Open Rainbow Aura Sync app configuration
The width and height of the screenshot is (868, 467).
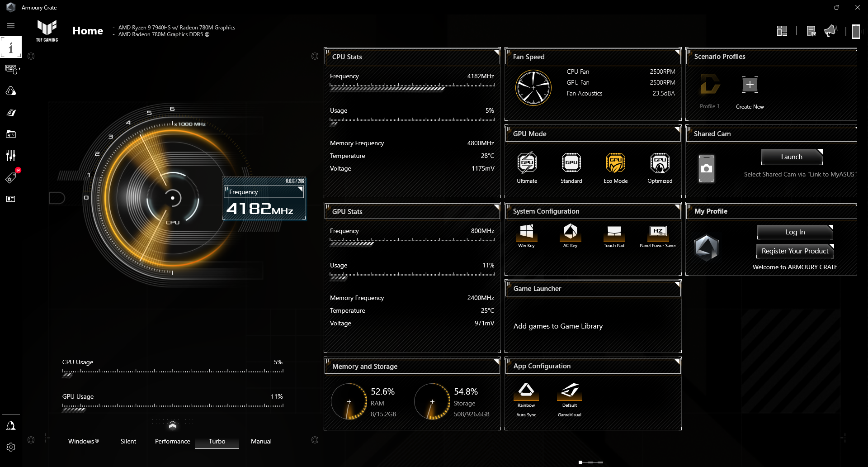coord(526,400)
